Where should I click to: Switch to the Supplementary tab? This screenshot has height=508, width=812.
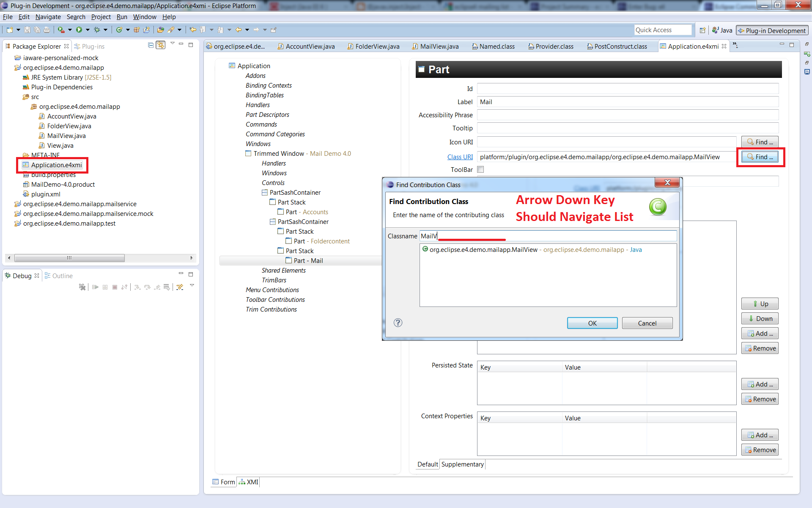click(462, 464)
